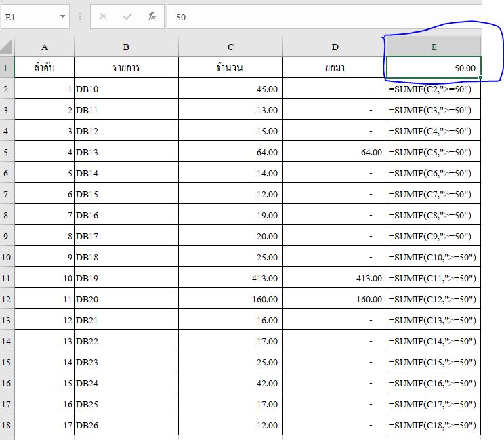Click the 413.00 cell in column D
This screenshot has height=440, width=504.
[335, 278]
